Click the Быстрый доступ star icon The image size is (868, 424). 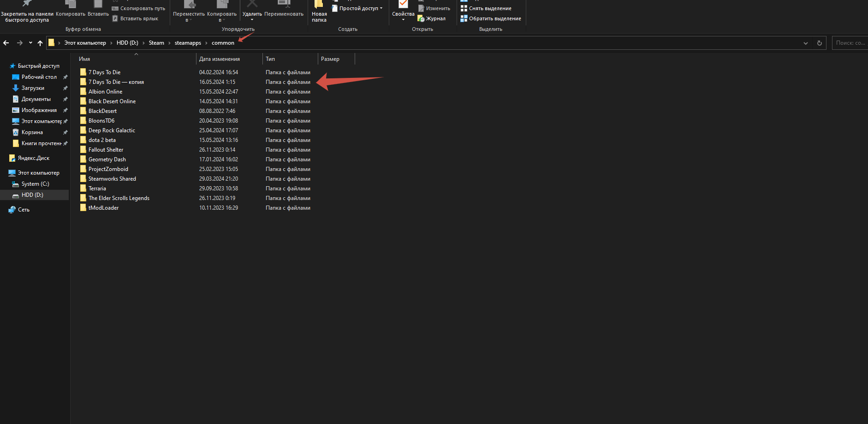coord(12,66)
